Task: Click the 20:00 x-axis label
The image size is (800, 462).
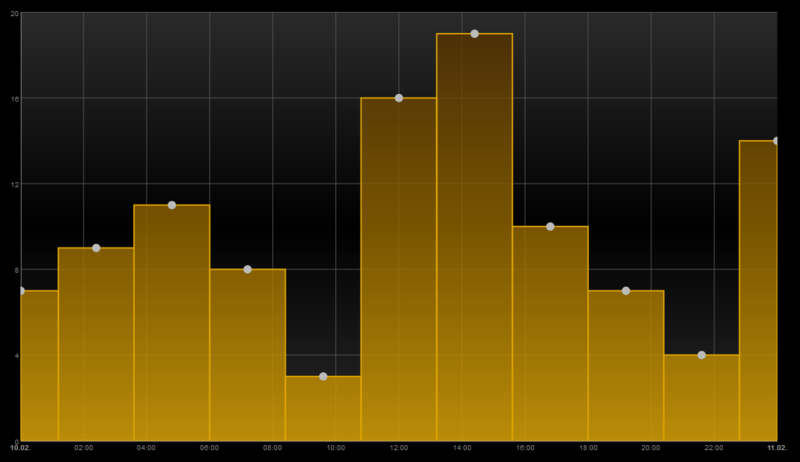Action: (651, 448)
